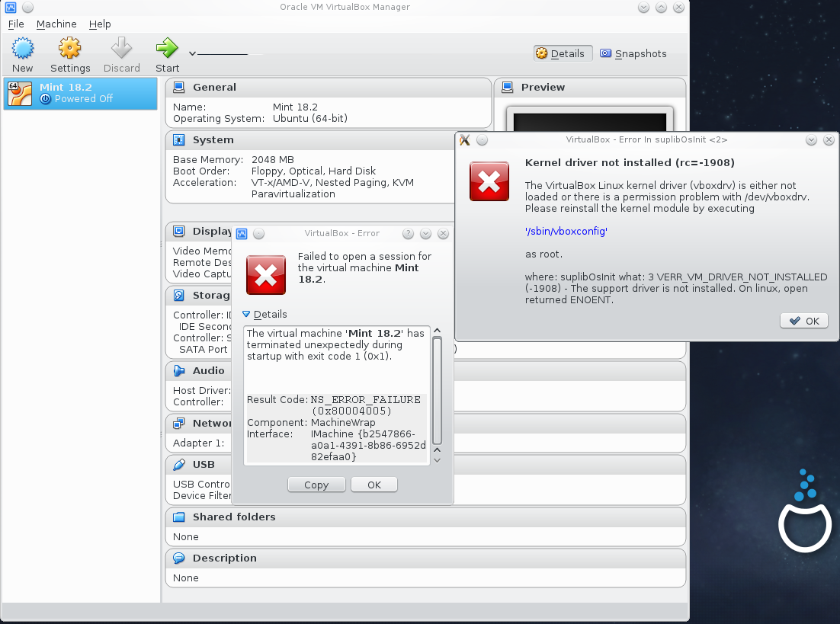The width and height of the screenshot is (840, 624).
Task: Open VM Settings gear icon
Action: click(x=69, y=48)
